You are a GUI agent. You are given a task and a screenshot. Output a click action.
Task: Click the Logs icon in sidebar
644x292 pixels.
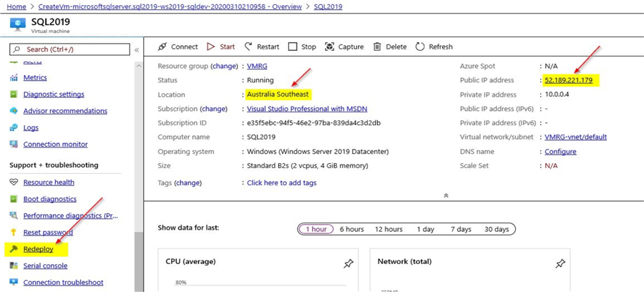(14, 127)
